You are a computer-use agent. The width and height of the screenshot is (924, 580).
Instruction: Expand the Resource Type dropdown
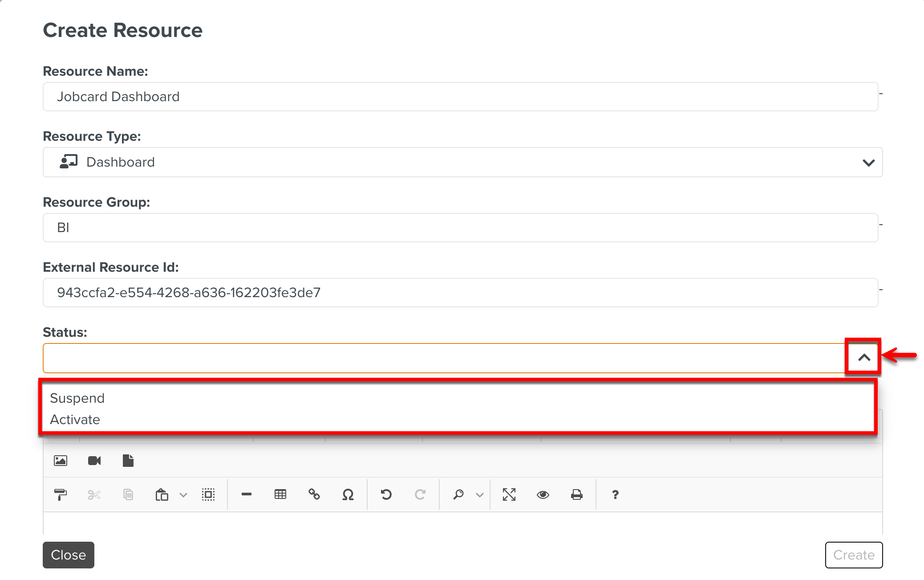tap(868, 163)
